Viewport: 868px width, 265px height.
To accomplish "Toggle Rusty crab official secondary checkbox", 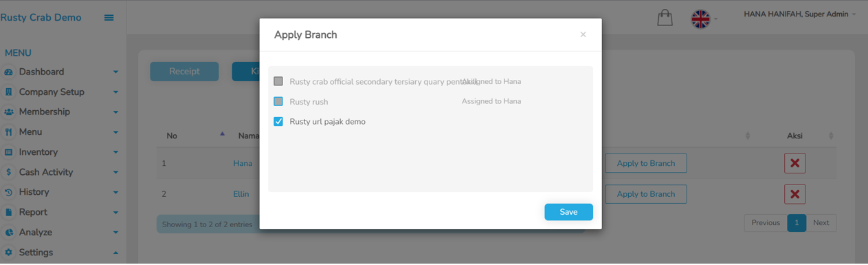I will tap(278, 81).
